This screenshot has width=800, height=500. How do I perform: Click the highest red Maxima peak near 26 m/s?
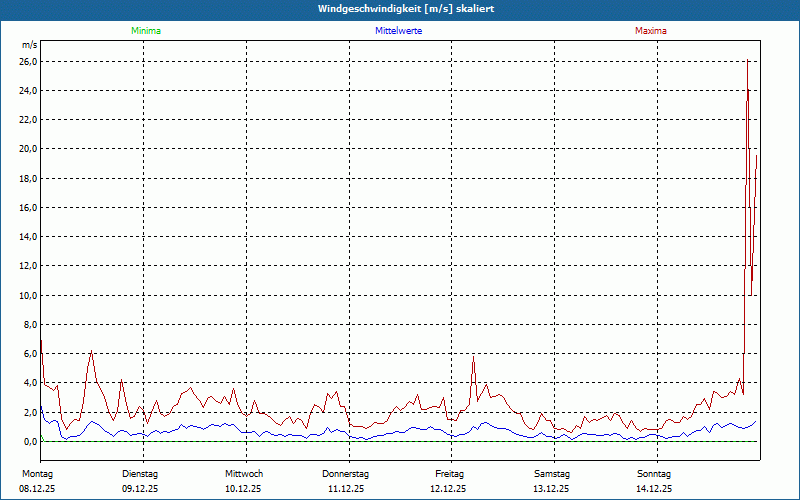click(747, 62)
